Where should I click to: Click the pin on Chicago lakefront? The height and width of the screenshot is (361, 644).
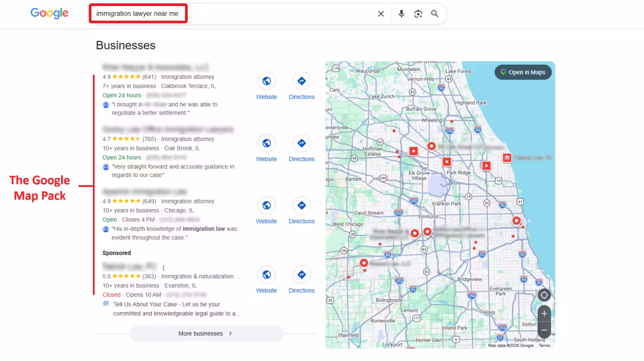pos(516,220)
